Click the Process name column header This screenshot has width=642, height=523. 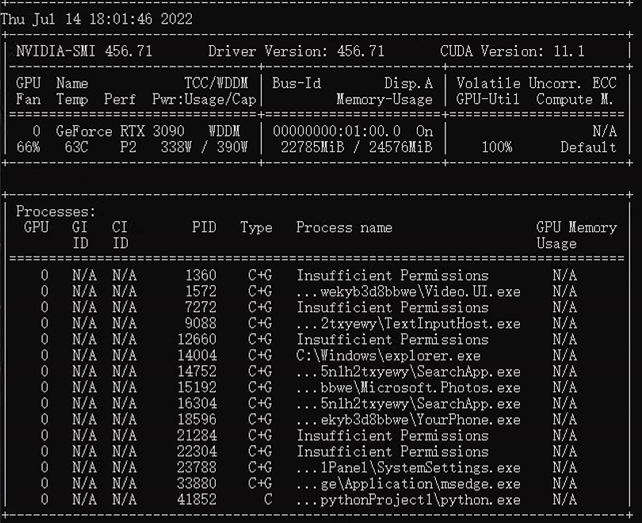click(x=344, y=228)
